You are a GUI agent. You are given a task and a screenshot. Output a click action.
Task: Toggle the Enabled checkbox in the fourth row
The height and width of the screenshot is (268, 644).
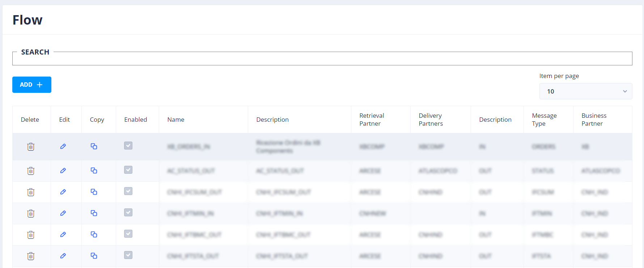pyautogui.click(x=128, y=212)
